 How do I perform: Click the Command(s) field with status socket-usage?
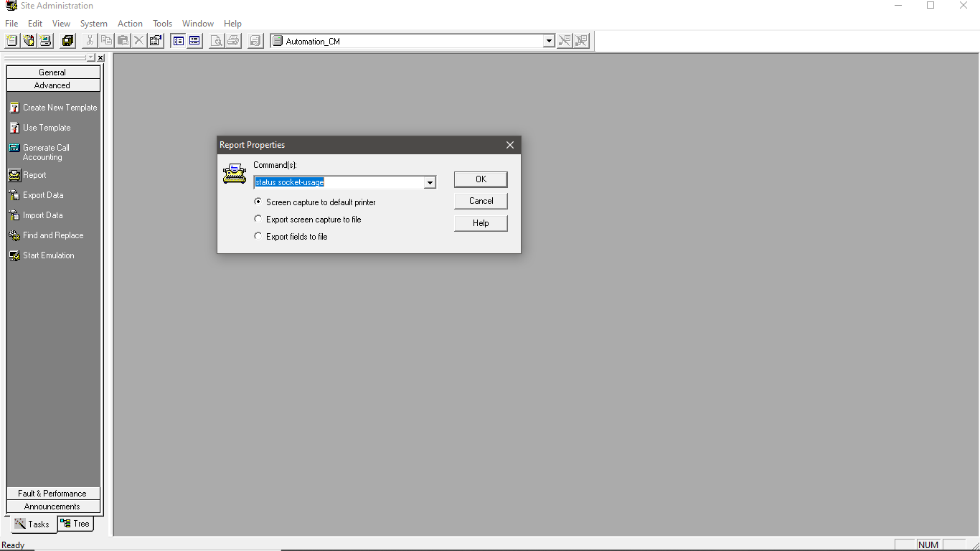pos(339,183)
